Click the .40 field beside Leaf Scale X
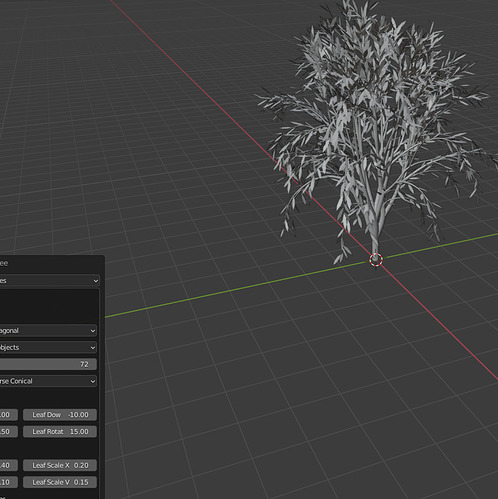The image size is (498, 499). point(9,465)
